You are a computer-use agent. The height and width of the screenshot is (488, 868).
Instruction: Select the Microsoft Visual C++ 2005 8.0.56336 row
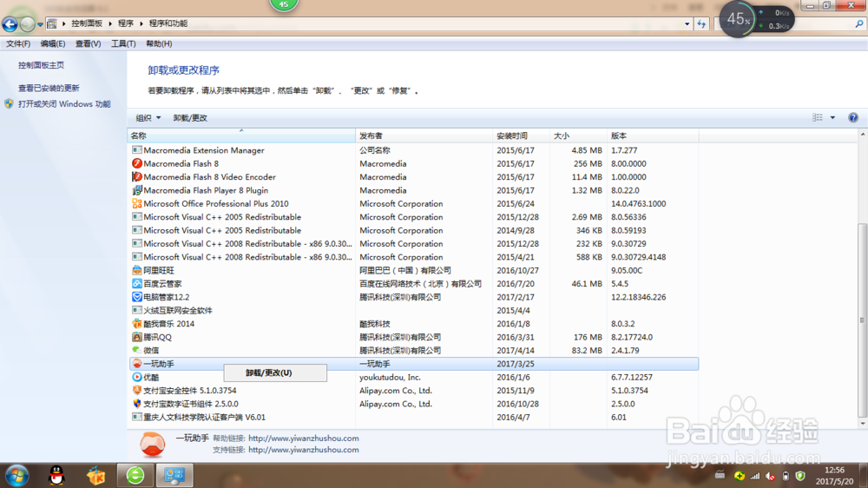[x=413, y=217]
